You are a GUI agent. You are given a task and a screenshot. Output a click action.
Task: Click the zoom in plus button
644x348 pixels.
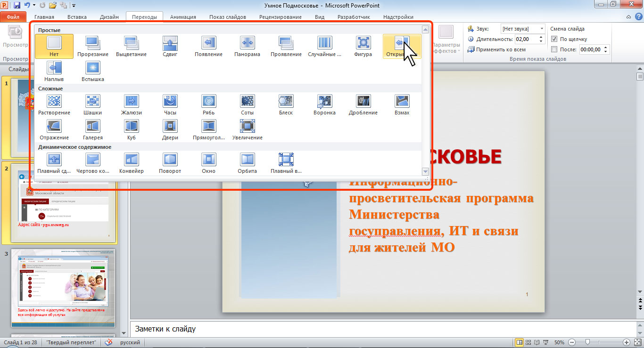coord(627,342)
